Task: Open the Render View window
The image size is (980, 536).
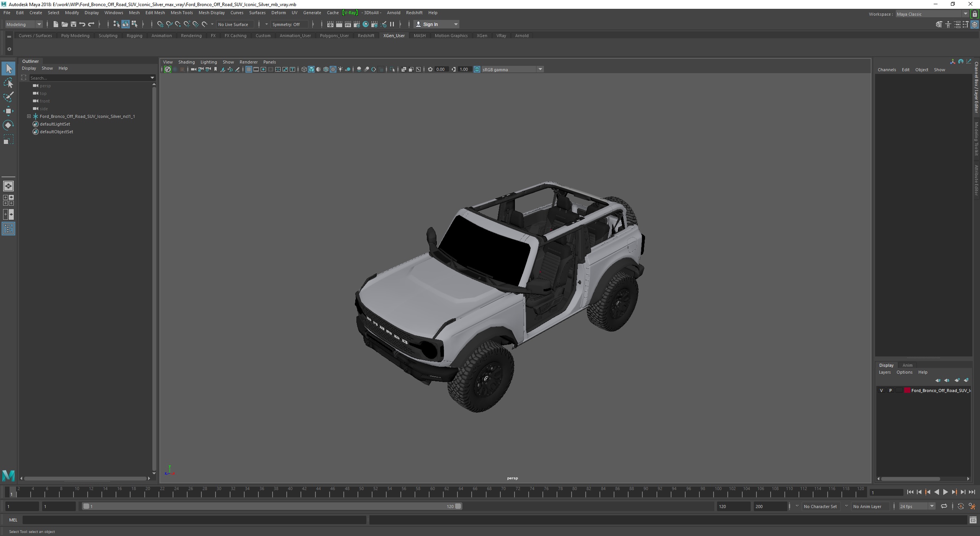Action: click(330, 24)
